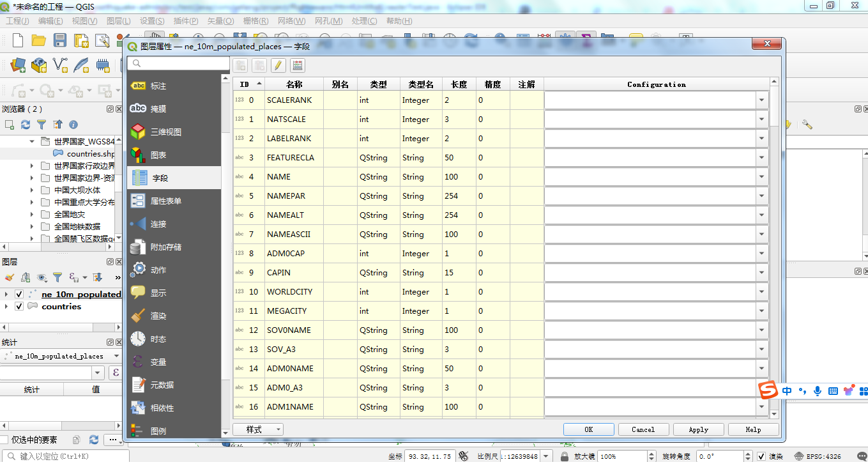The width and height of the screenshot is (868, 462).
Task: Open 动作 actions section
Action: [x=174, y=270]
